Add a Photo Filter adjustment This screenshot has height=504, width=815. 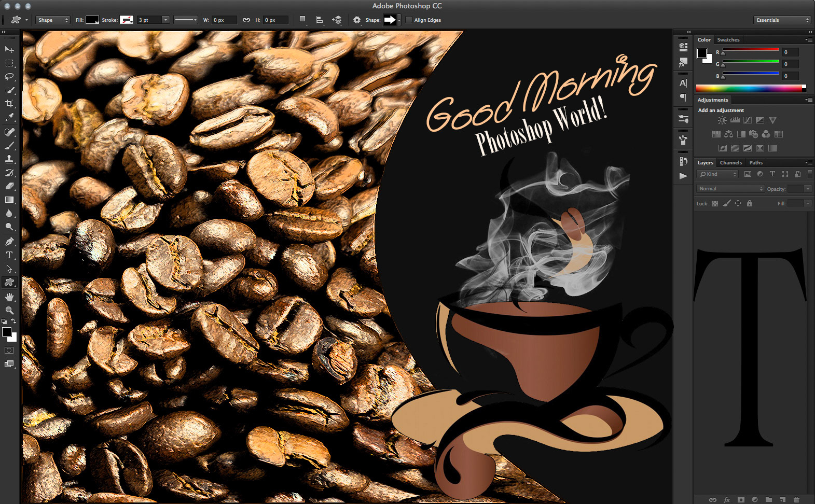[x=753, y=134]
